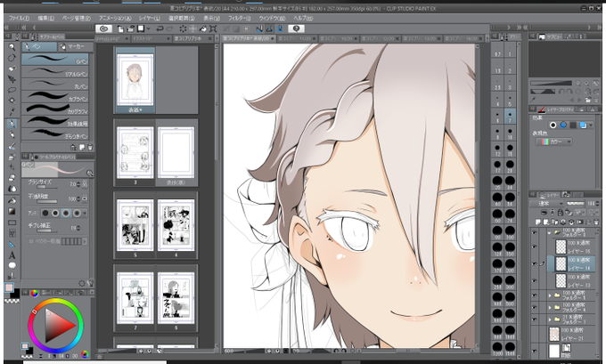Select the Zoom magnifier tool in the toolbox
Screen dimensions: 606x364
click(12, 46)
